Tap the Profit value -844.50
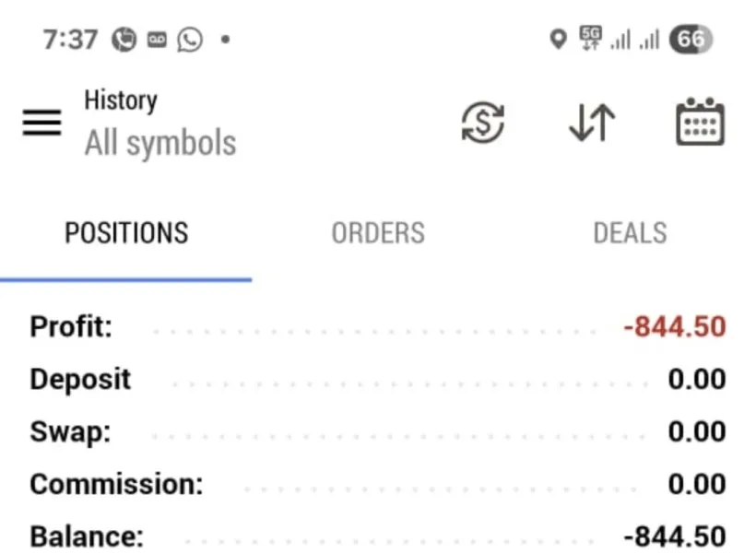This screenshot has height=553, width=756. pyautogui.click(x=674, y=327)
